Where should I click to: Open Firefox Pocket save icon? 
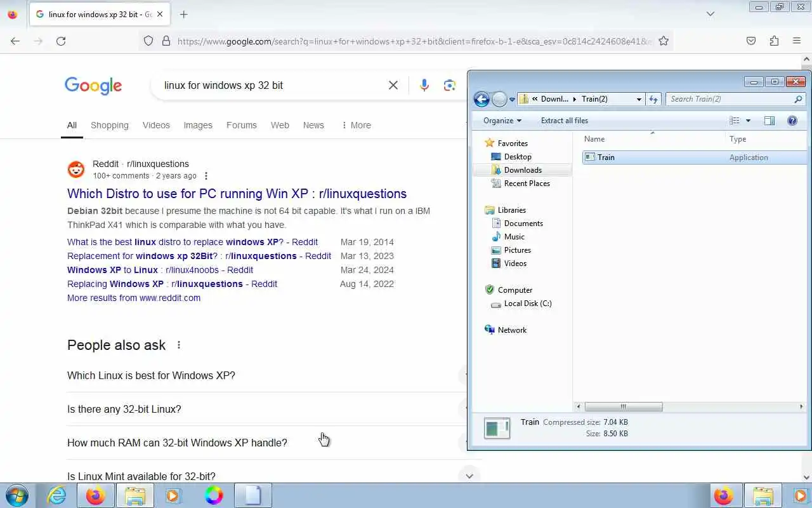[x=751, y=41]
